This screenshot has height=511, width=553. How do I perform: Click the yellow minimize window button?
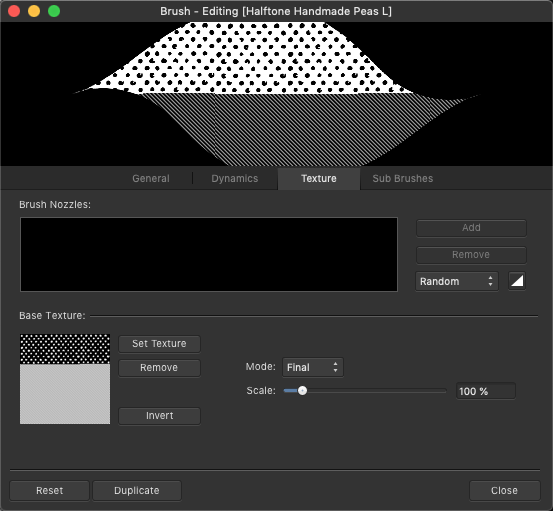click(34, 11)
